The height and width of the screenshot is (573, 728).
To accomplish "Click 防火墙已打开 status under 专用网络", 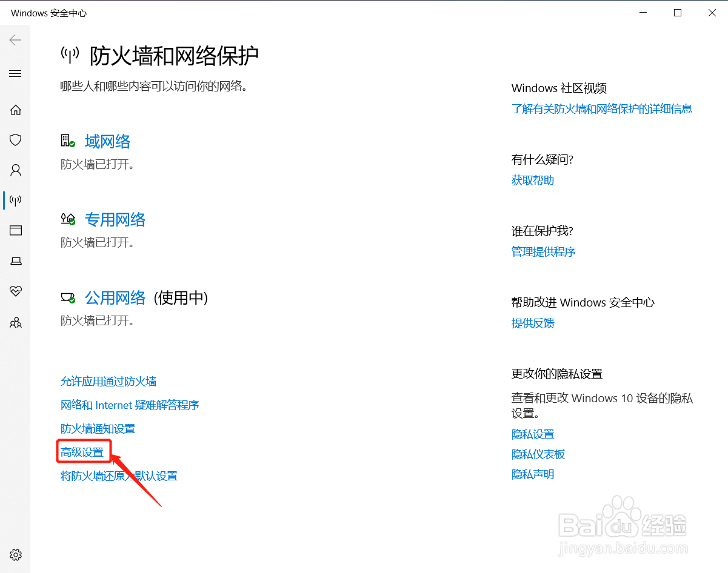I will [x=97, y=242].
